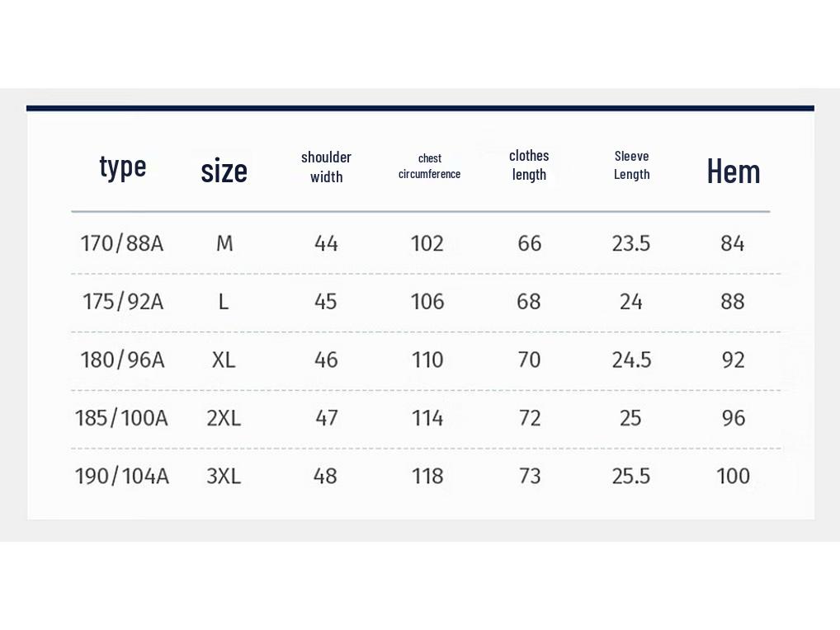Click the 190/104A type cell

pos(122,476)
